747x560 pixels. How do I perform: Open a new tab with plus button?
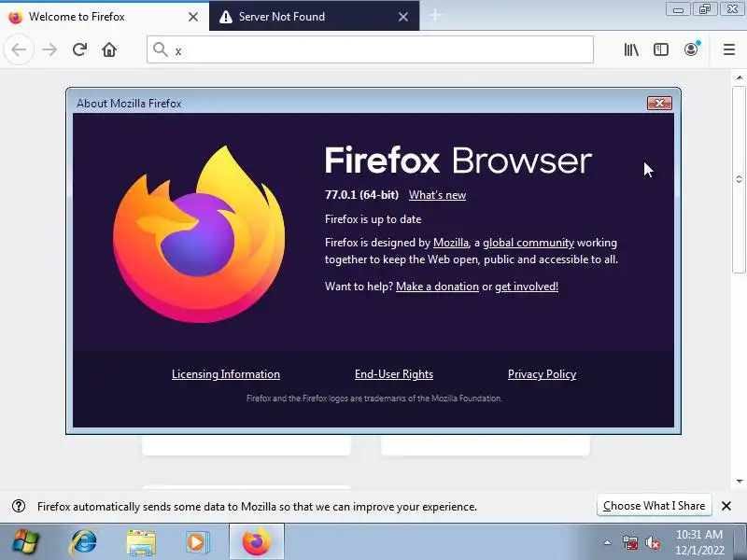(434, 16)
